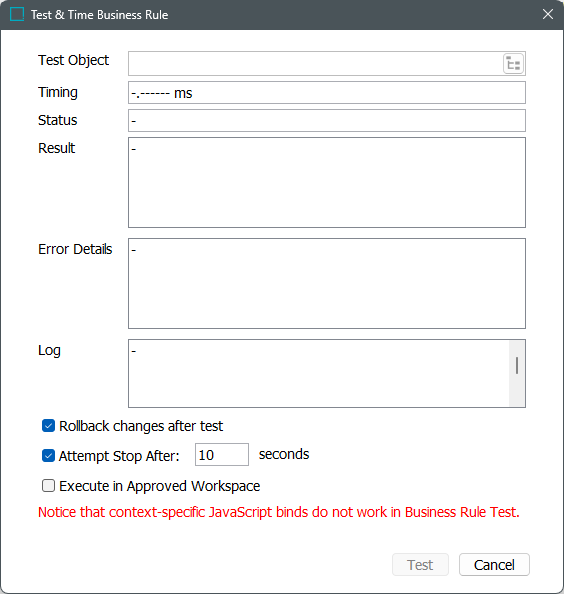The width and height of the screenshot is (564, 594).
Task: Open the Test Object node picker icon
Action: [x=513, y=64]
